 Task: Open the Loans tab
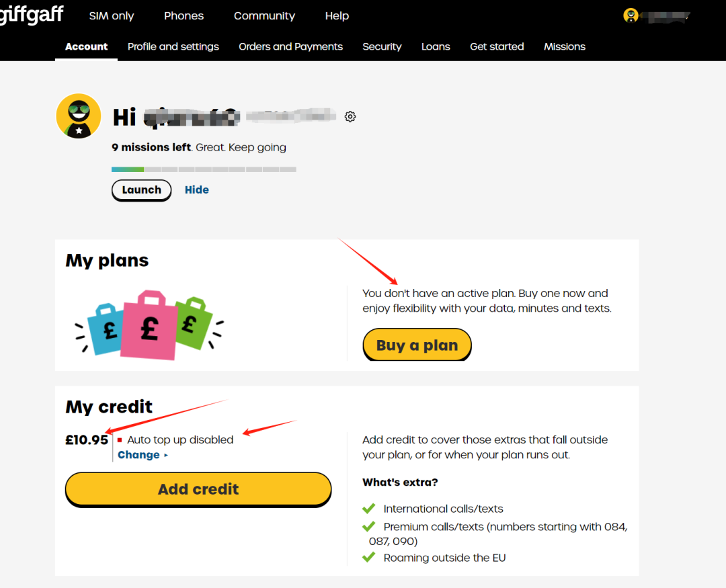[x=436, y=47]
